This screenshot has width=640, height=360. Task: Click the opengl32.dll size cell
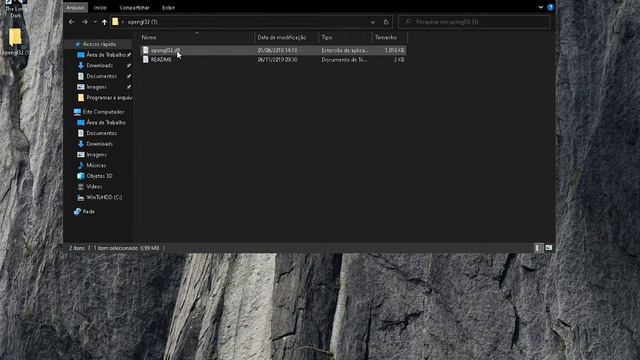point(394,50)
